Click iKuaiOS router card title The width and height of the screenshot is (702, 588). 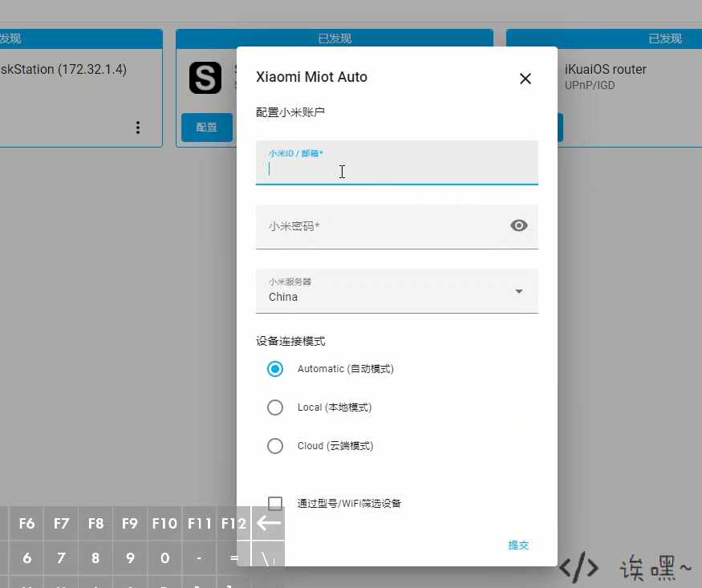(x=605, y=69)
